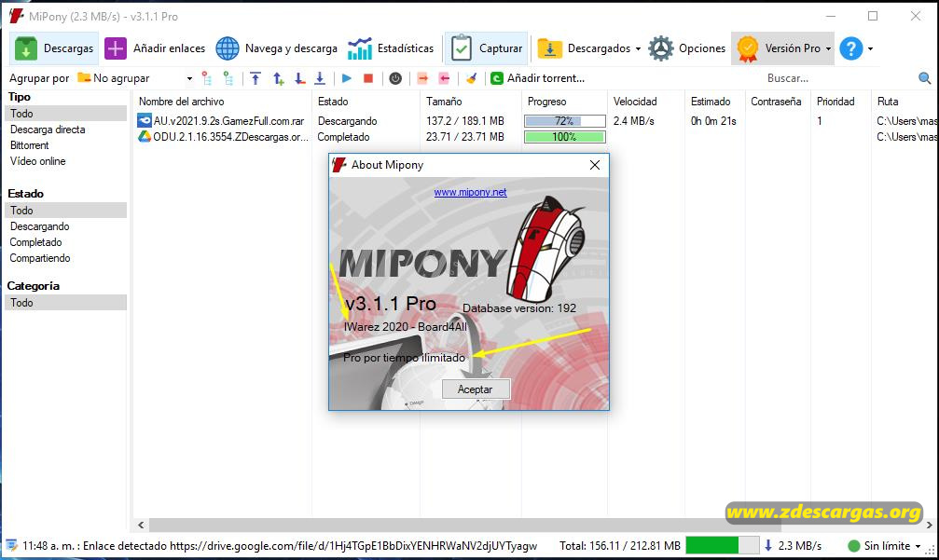Screen dimensions: 939x560
Task: Expand the Versión Pro dropdown arrow
Action: [x=828, y=48]
